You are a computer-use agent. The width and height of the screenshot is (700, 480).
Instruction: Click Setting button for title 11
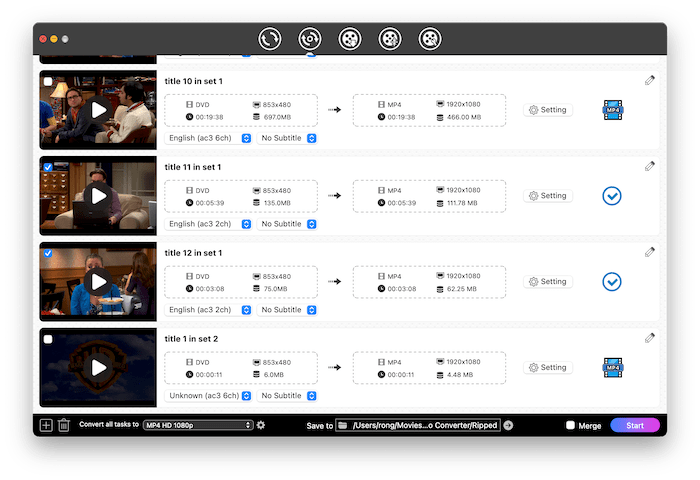tap(548, 196)
